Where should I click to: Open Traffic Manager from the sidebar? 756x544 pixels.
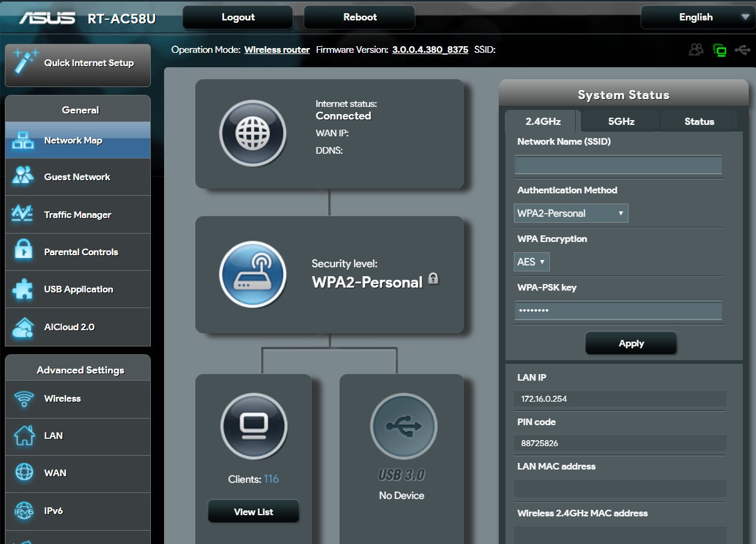pos(78,215)
